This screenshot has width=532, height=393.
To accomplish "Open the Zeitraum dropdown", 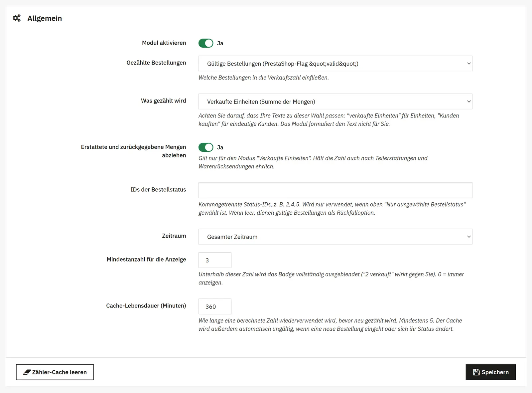I will 335,237.
